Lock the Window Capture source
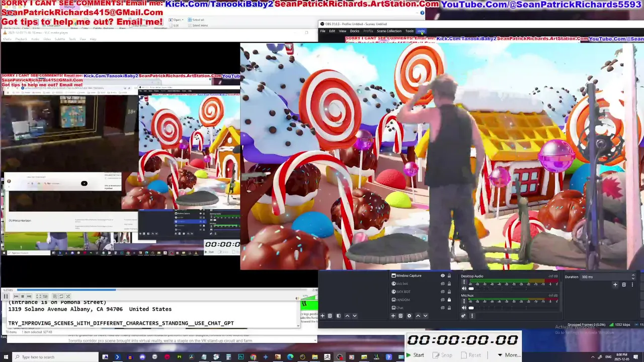Viewport: 644px width, 362px height. (x=449, y=276)
